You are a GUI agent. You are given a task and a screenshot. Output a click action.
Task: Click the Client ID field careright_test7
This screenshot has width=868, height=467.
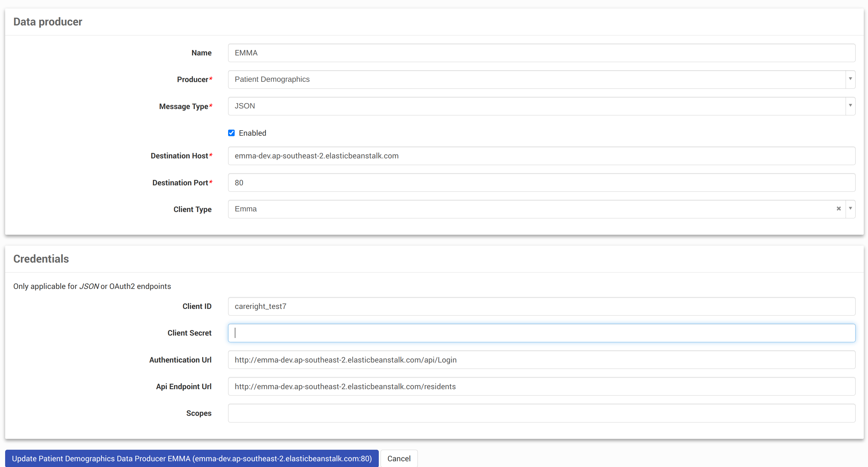point(541,306)
